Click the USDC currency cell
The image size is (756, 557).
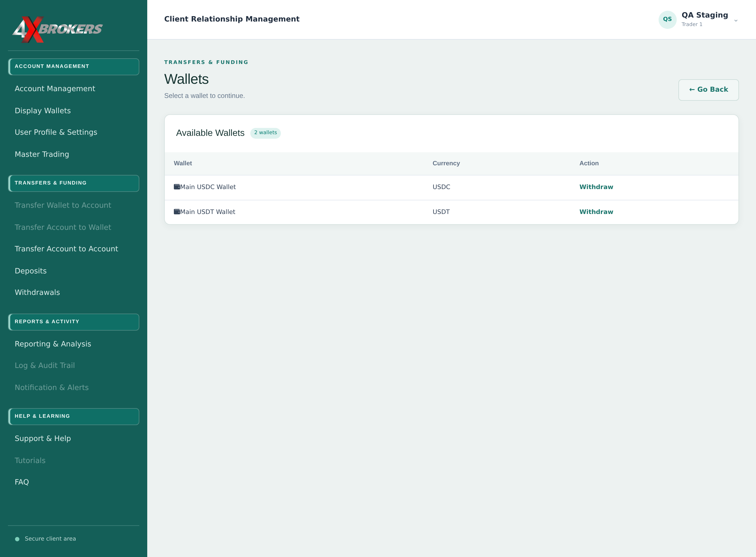[441, 187]
